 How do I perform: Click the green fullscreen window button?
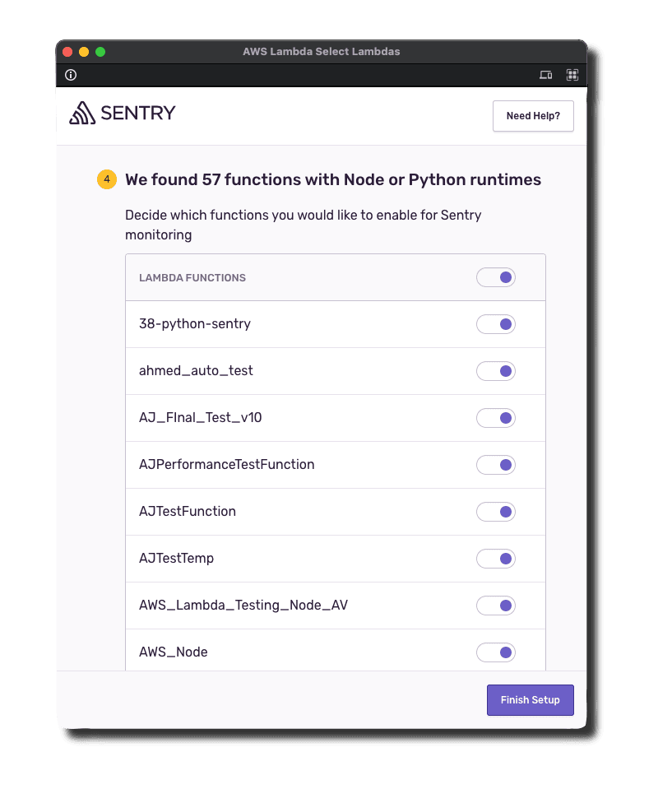[x=100, y=52]
